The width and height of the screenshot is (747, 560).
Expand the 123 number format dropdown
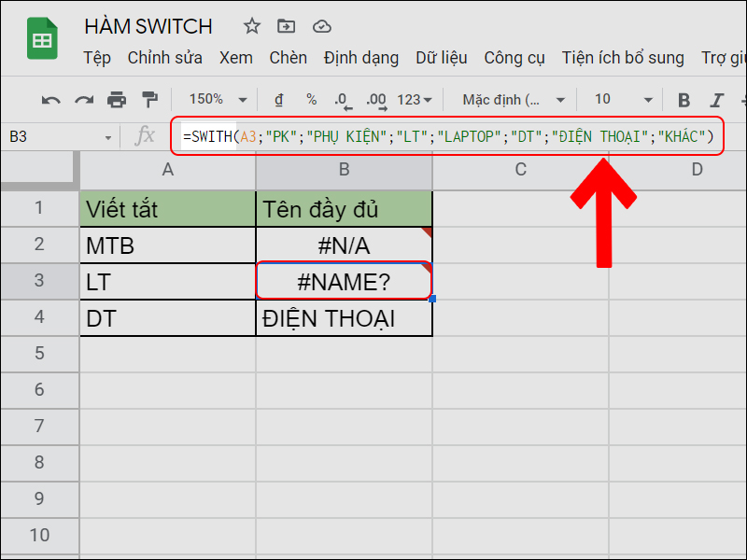(415, 100)
